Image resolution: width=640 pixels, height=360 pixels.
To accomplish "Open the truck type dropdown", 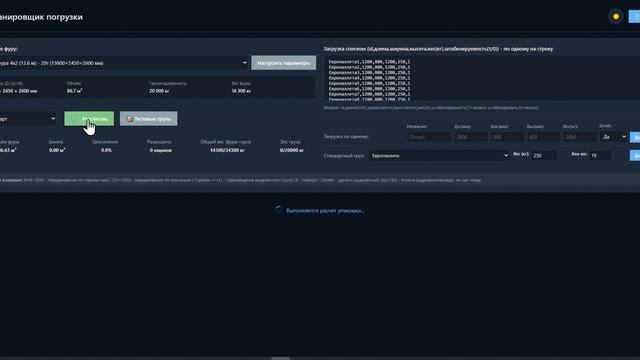I will point(124,63).
